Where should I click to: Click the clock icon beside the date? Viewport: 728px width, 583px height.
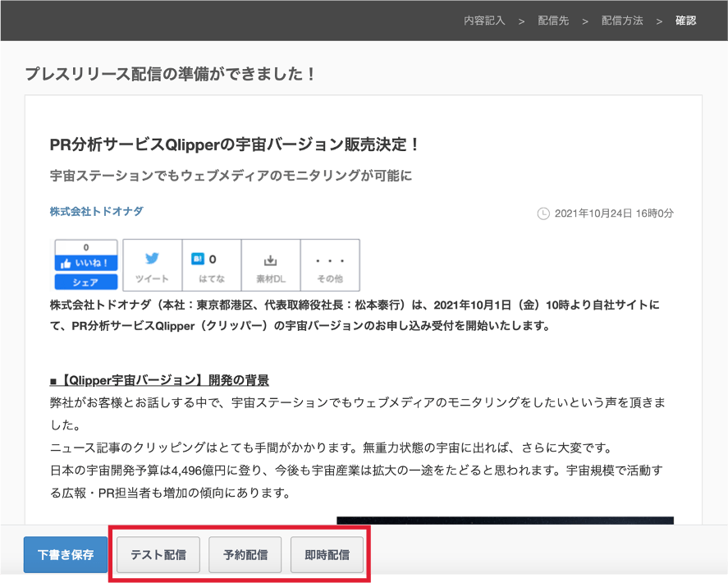click(543, 213)
